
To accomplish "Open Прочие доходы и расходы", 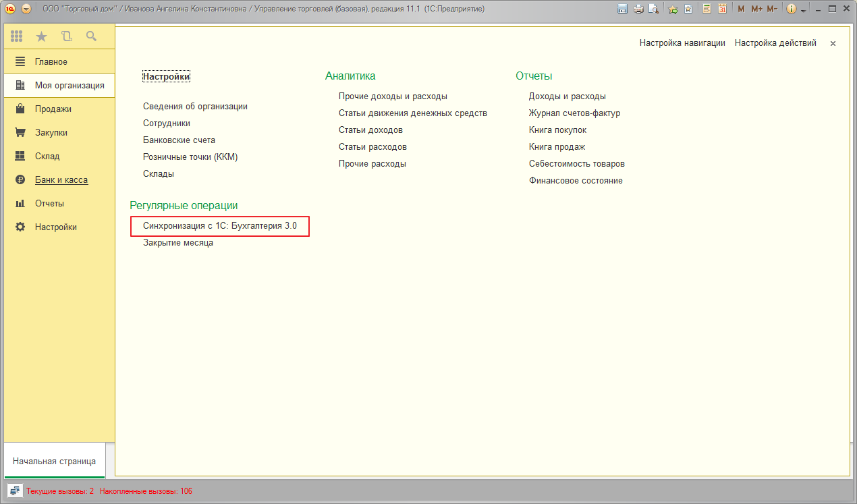I will (x=393, y=96).
